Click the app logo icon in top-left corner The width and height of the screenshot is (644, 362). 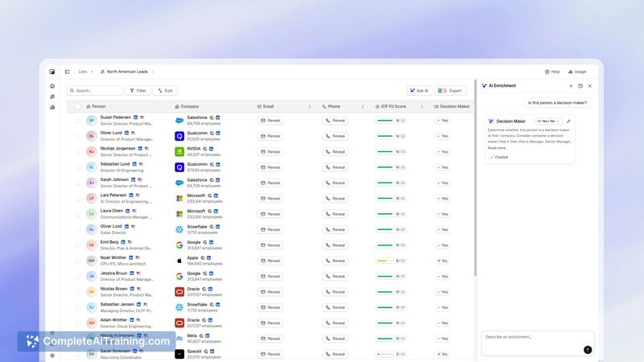coord(52,72)
